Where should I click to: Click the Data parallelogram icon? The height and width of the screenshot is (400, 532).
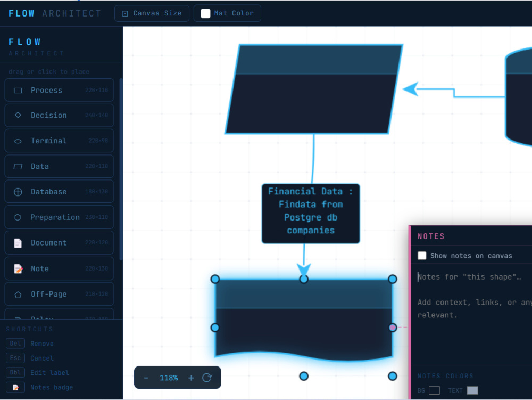[x=18, y=166]
